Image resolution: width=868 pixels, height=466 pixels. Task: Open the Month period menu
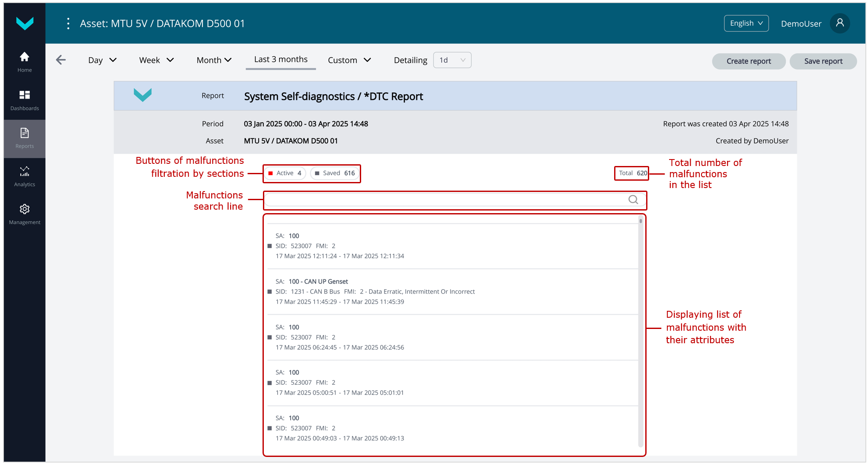pyautogui.click(x=214, y=61)
